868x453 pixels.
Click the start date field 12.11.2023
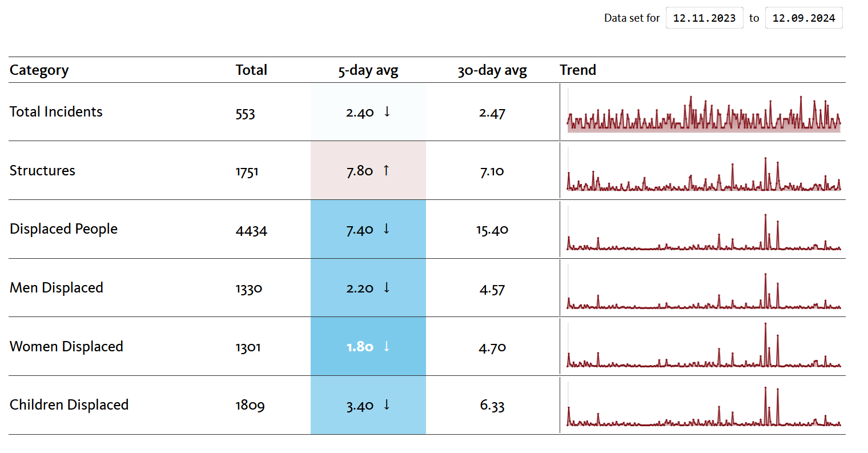pos(704,18)
